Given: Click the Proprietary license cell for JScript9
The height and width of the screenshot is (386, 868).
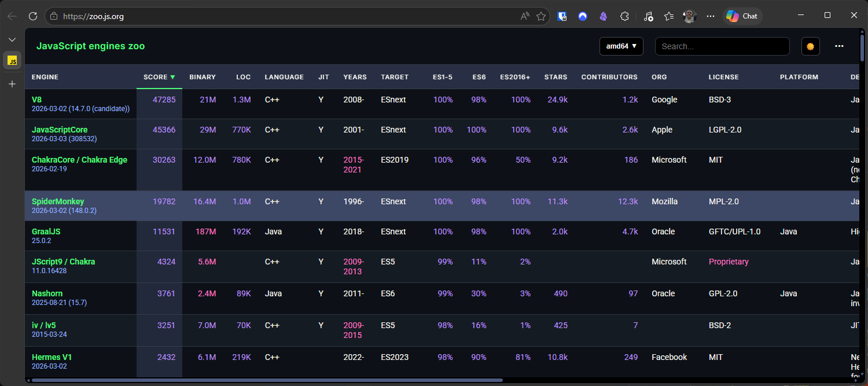Looking at the screenshot, I should 729,262.
